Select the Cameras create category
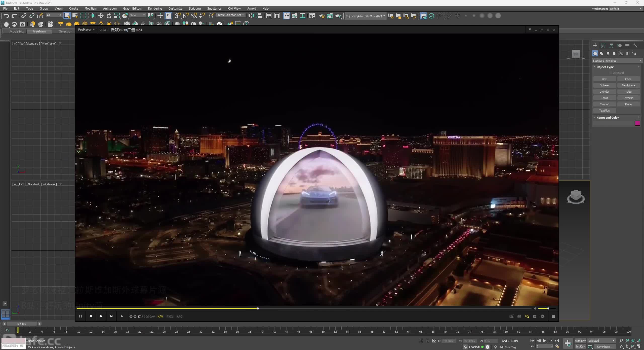644x350 pixels. coord(615,53)
